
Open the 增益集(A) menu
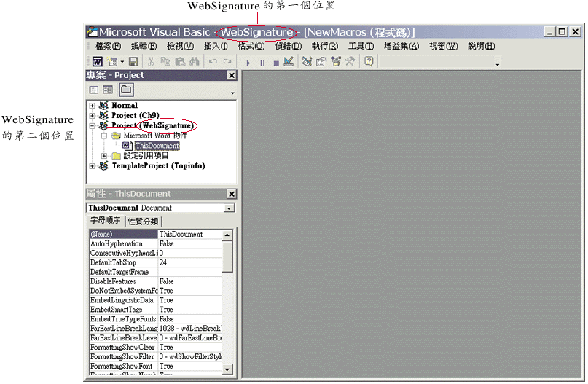(401, 46)
